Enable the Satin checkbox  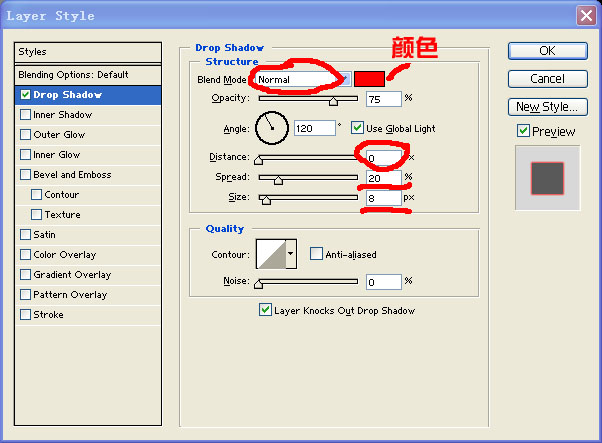pyautogui.click(x=25, y=234)
